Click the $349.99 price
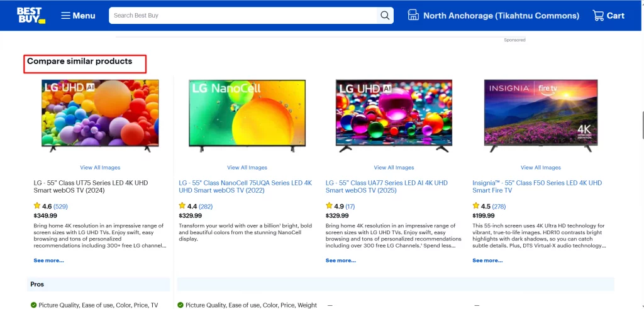Viewport: 644px width, 309px height. point(45,216)
